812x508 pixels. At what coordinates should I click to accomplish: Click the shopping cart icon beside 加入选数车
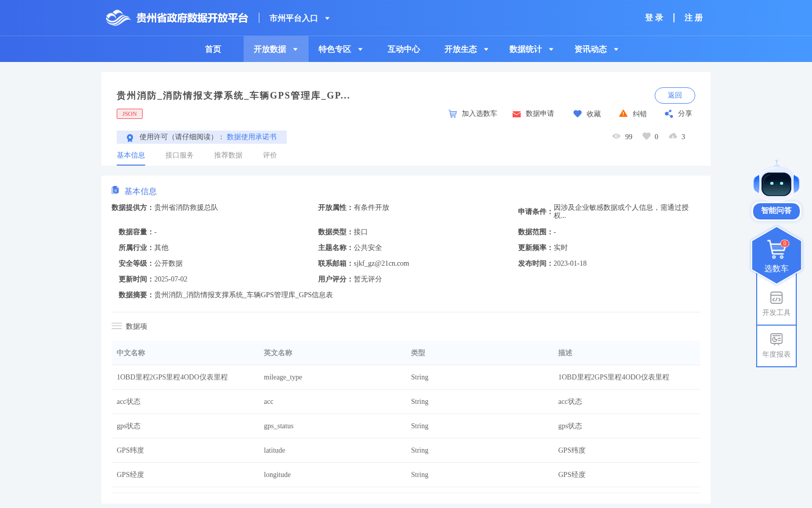453,114
